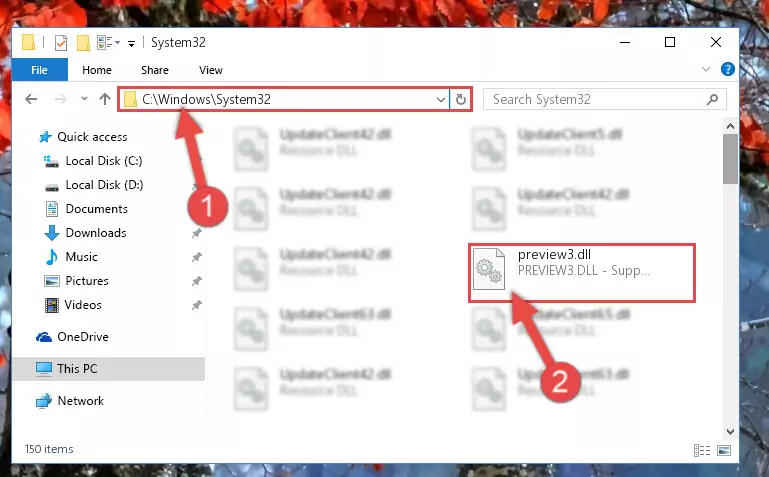This screenshot has width=769, height=477.
Task: Switch to details view layout
Action: (702, 450)
